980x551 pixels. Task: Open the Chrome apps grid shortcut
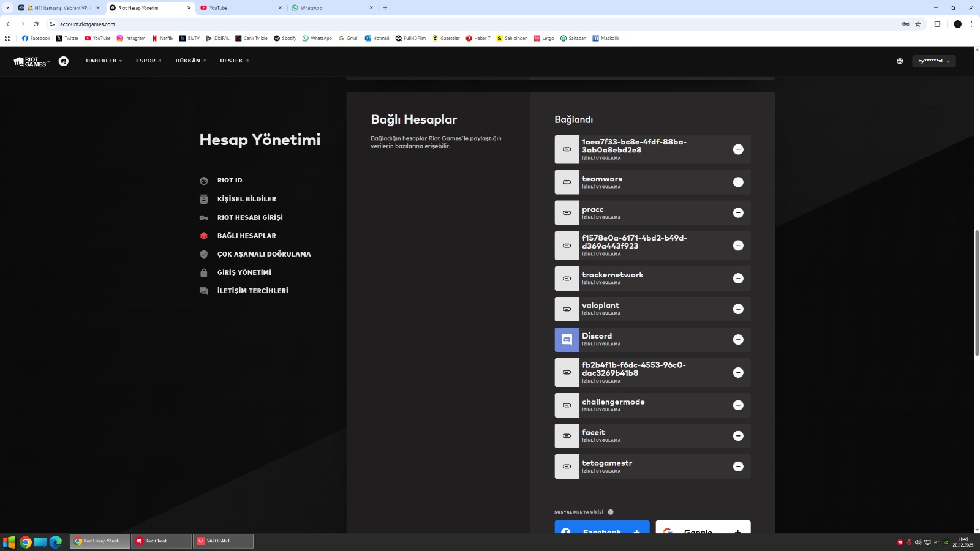[7, 38]
